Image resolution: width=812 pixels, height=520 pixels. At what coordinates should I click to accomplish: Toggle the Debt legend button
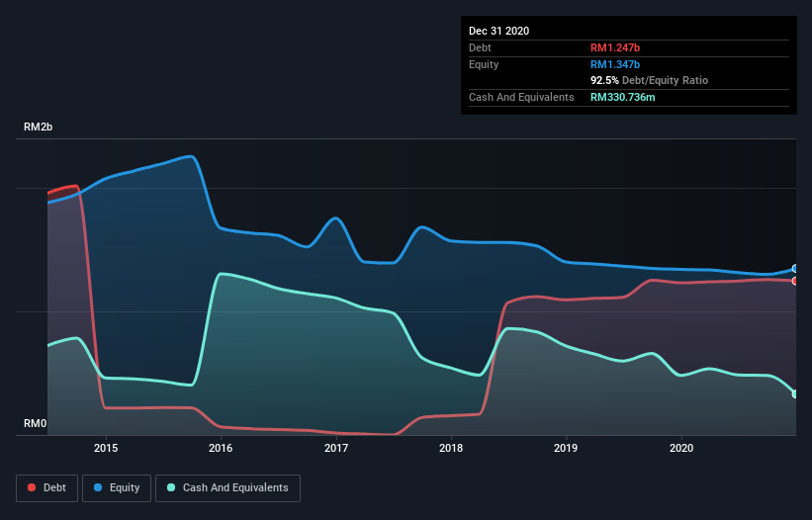coord(46,488)
